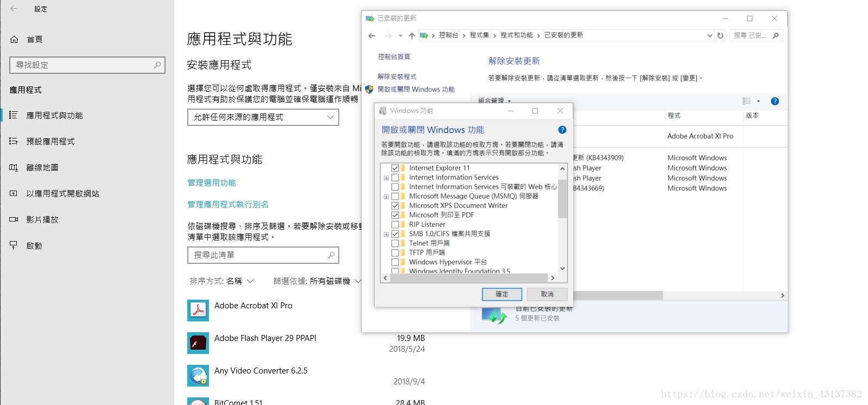
Task: Check Microsoft Message Queue (MSMQ) 伺服器
Action: click(x=395, y=197)
